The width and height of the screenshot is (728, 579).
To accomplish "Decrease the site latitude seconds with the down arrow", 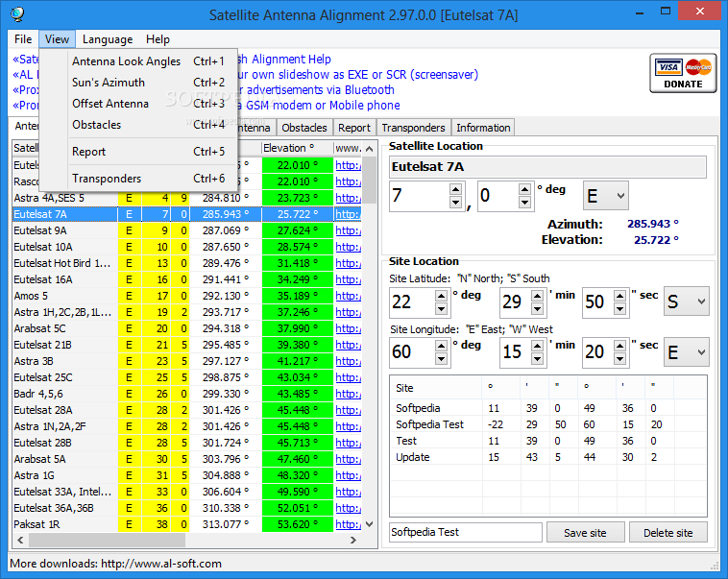I will [x=619, y=308].
